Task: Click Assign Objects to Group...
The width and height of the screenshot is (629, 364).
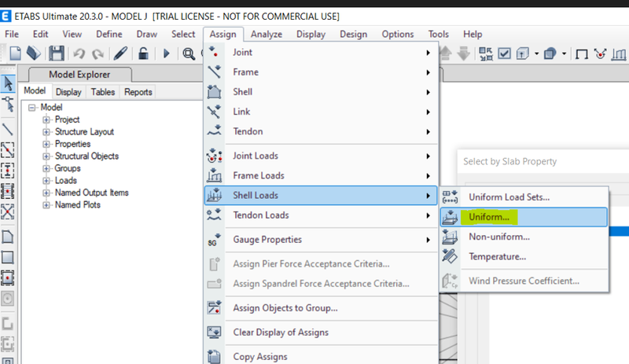Action: tap(321, 308)
